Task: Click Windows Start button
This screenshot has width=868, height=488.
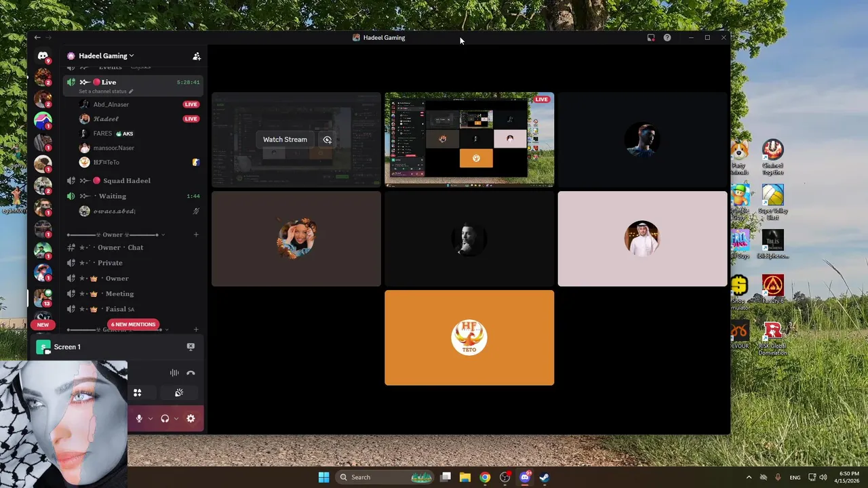Action: 324,477
